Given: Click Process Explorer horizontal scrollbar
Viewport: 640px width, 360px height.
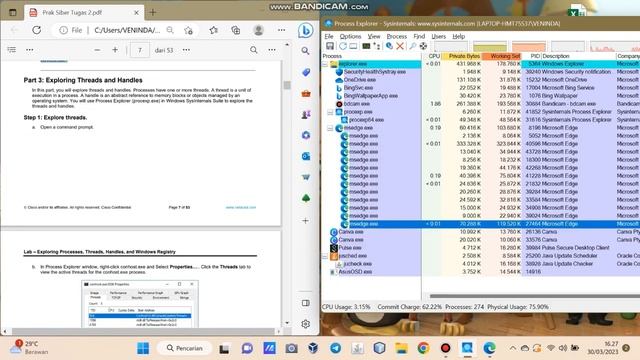Looking at the screenshot, I should click(535, 296).
